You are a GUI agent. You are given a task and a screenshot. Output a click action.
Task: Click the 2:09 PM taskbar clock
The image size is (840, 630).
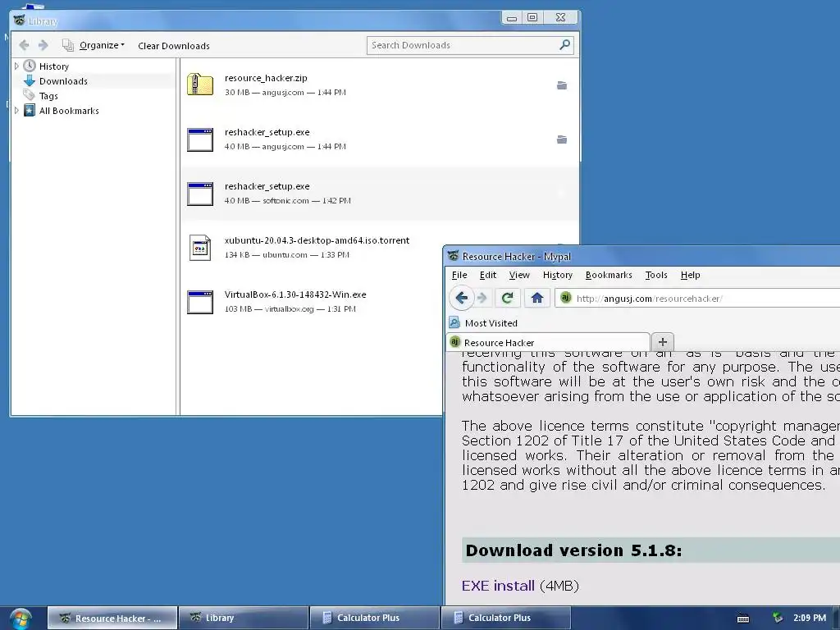click(x=809, y=618)
